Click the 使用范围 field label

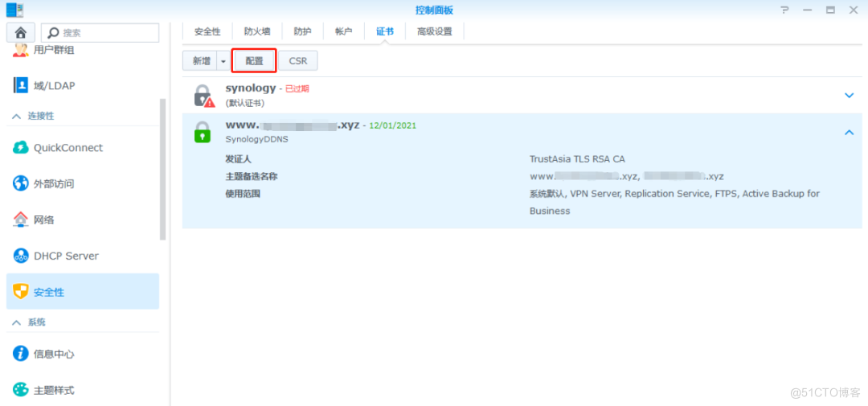coord(243,193)
